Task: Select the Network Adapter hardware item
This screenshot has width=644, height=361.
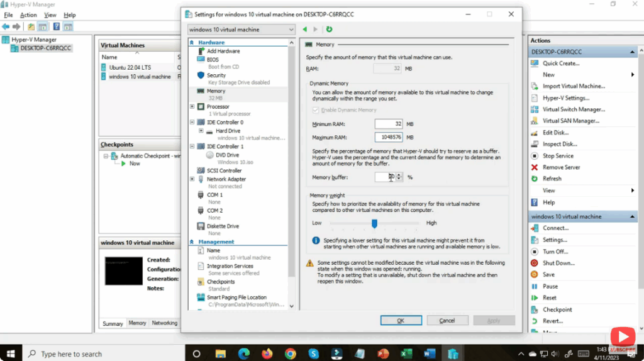Action: coord(226,179)
